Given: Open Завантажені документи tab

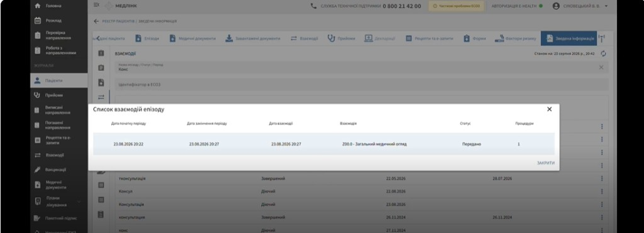Looking at the screenshot, I should 253,38.
